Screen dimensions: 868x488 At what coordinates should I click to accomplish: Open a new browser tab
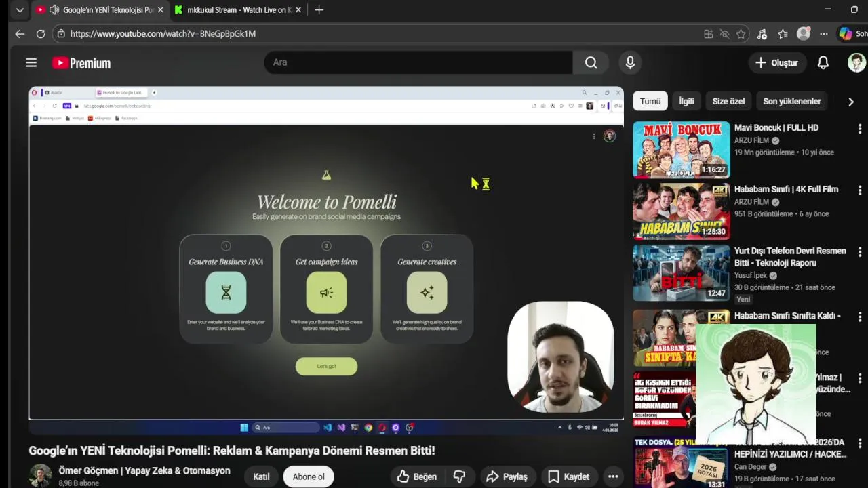[x=319, y=10]
